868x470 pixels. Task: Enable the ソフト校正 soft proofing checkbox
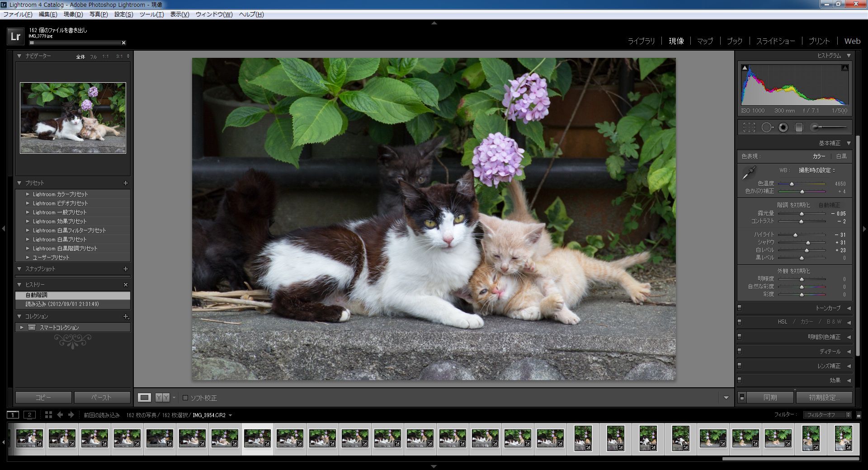click(185, 398)
